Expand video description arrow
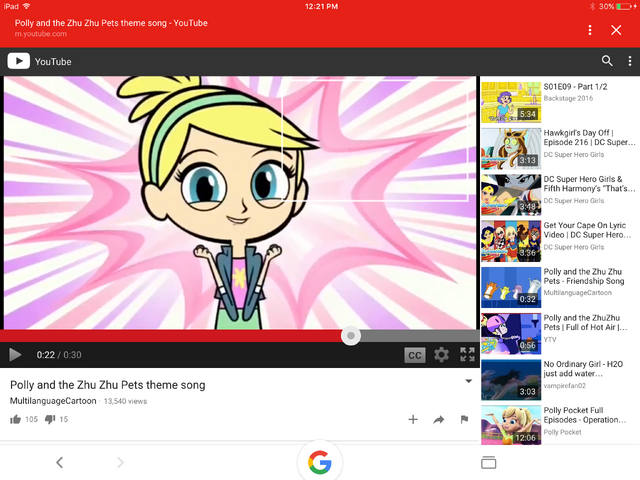Image resolution: width=640 pixels, height=480 pixels. [469, 381]
